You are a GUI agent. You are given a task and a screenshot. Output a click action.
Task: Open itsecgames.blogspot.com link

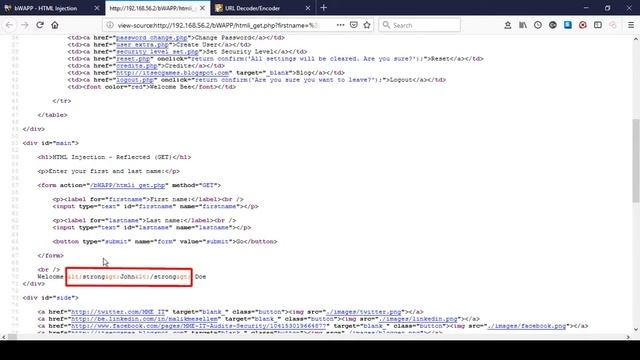[x=173, y=73]
